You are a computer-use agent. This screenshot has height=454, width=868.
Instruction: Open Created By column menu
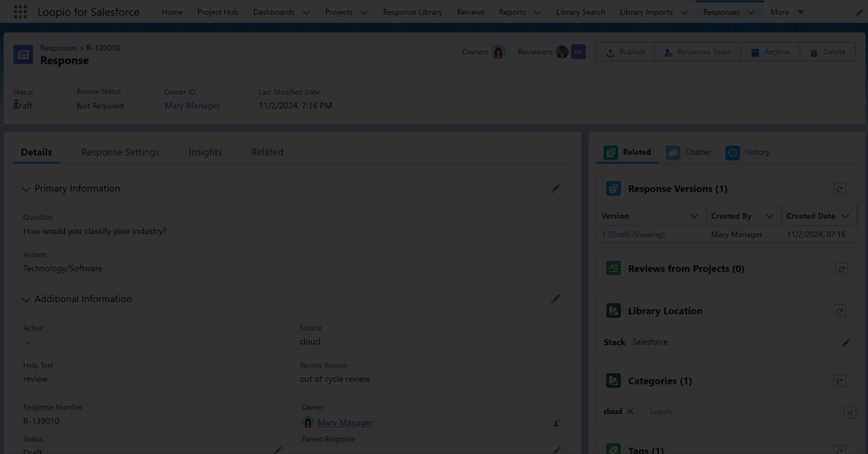tap(769, 217)
